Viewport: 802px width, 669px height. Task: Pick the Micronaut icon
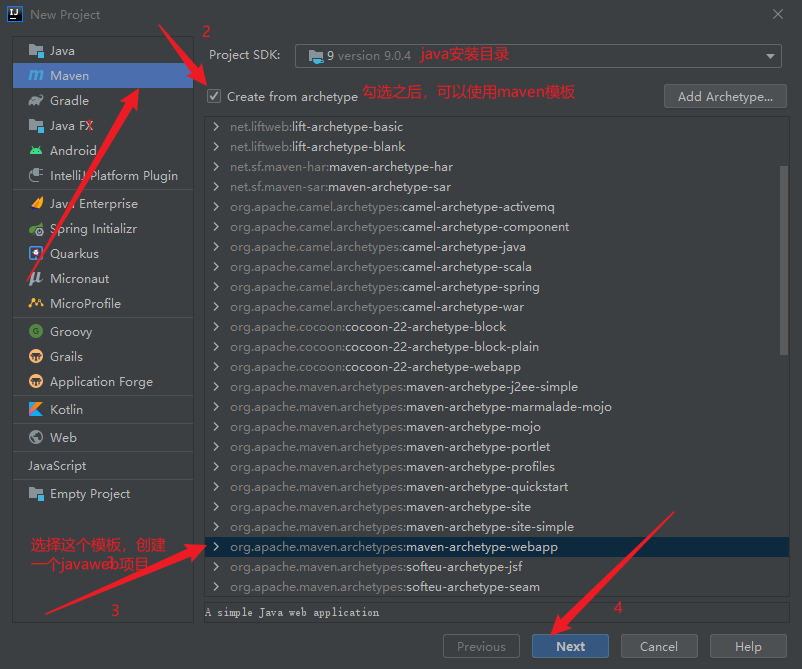coord(35,279)
